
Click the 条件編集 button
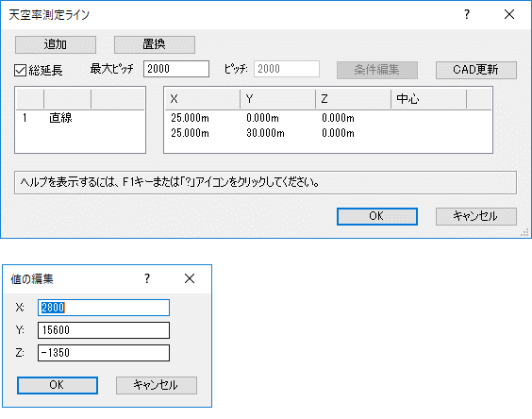click(x=377, y=70)
